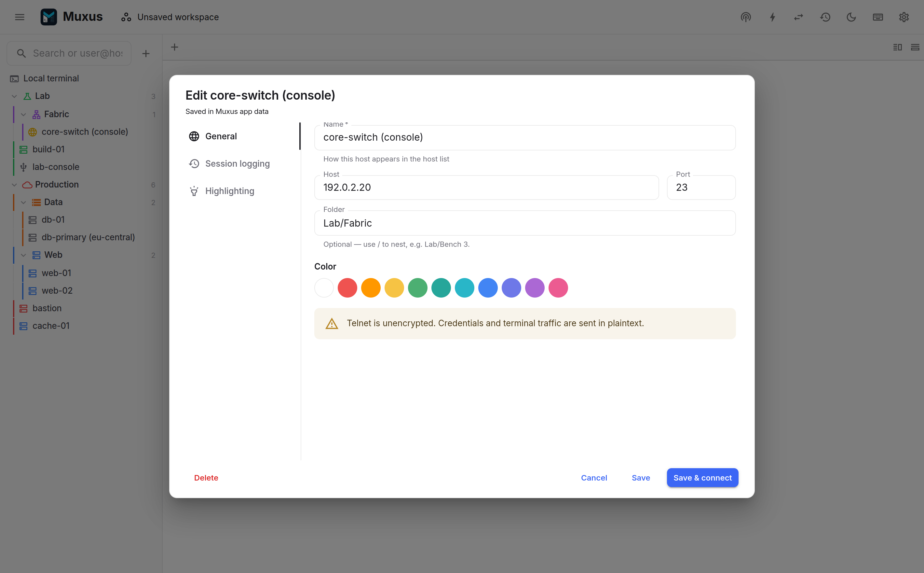
Task: Click the Port input field
Action: pos(701,187)
